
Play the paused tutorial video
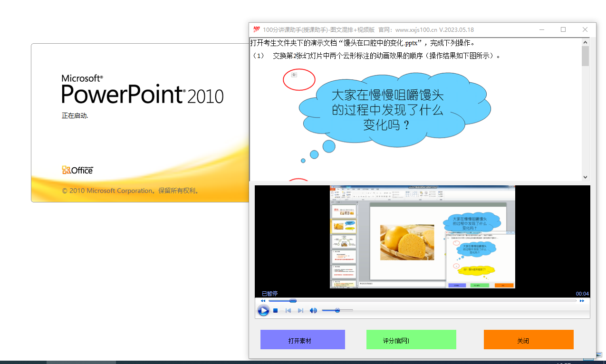point(263,310)
